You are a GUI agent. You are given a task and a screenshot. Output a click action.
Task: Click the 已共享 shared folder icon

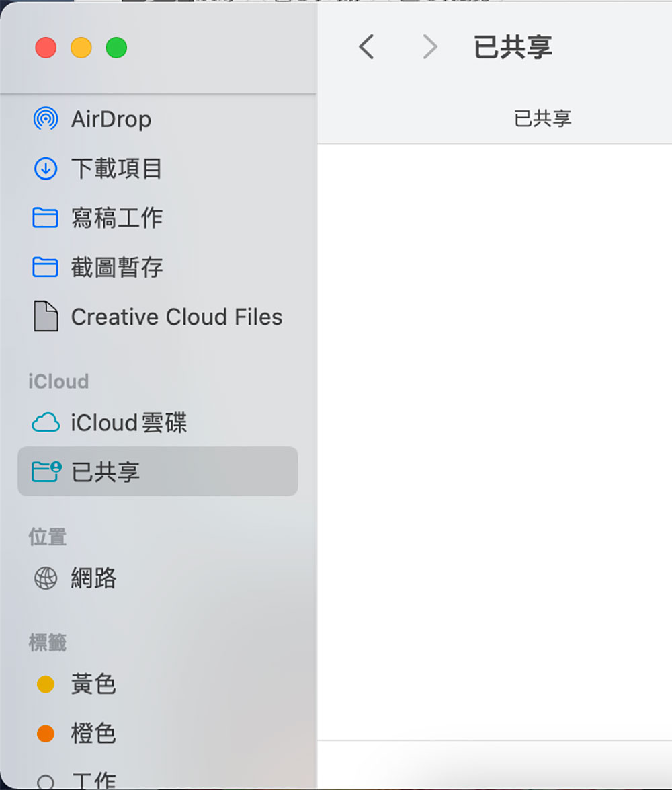click(x=46, y=471)
